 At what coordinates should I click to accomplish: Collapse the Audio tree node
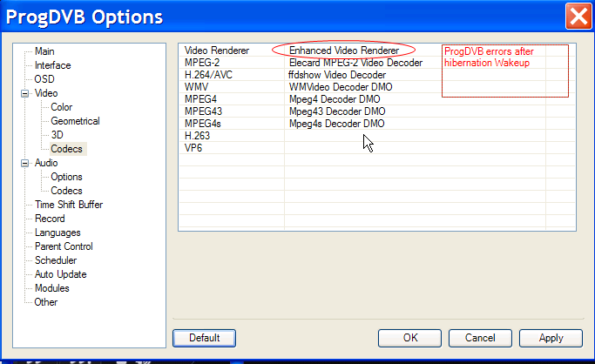(24, 163)
